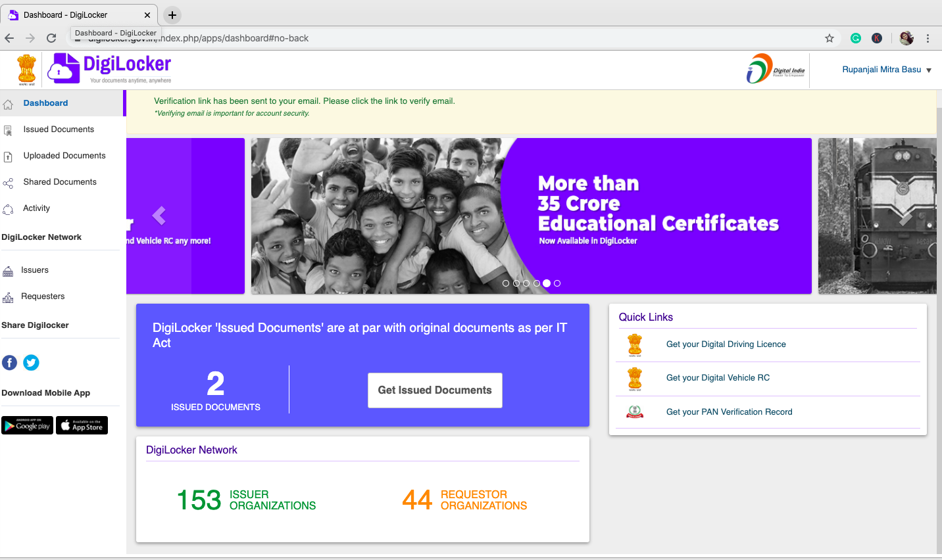Click the email verification notice text
The image size is (942, 560).
[x=305, y=101]
